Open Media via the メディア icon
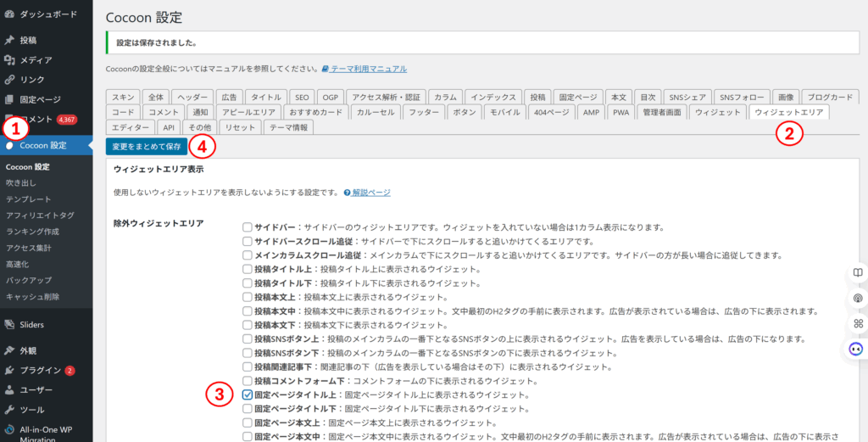Image resolution: width=868 pixels, height=442 pixels. [9, 59]
